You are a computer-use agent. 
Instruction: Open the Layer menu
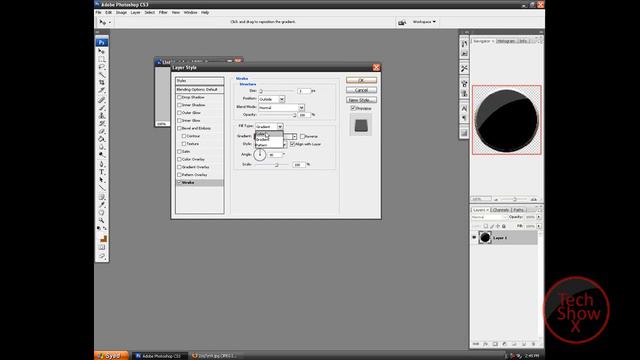click(x=136, y=13)
